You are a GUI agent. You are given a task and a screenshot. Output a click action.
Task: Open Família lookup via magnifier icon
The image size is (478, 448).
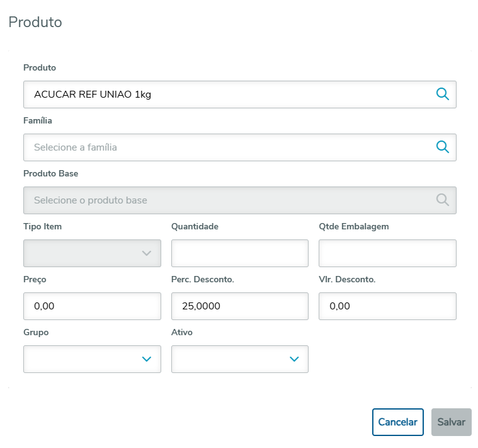click(443, 147)
